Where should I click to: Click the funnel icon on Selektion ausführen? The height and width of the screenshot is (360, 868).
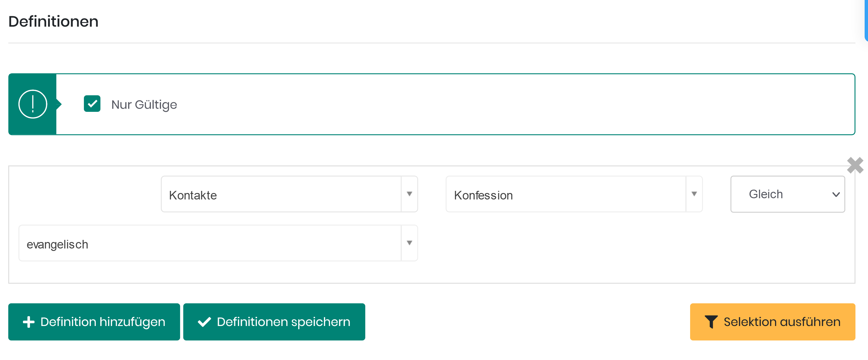pyautogui.click(x=711, y=322)
